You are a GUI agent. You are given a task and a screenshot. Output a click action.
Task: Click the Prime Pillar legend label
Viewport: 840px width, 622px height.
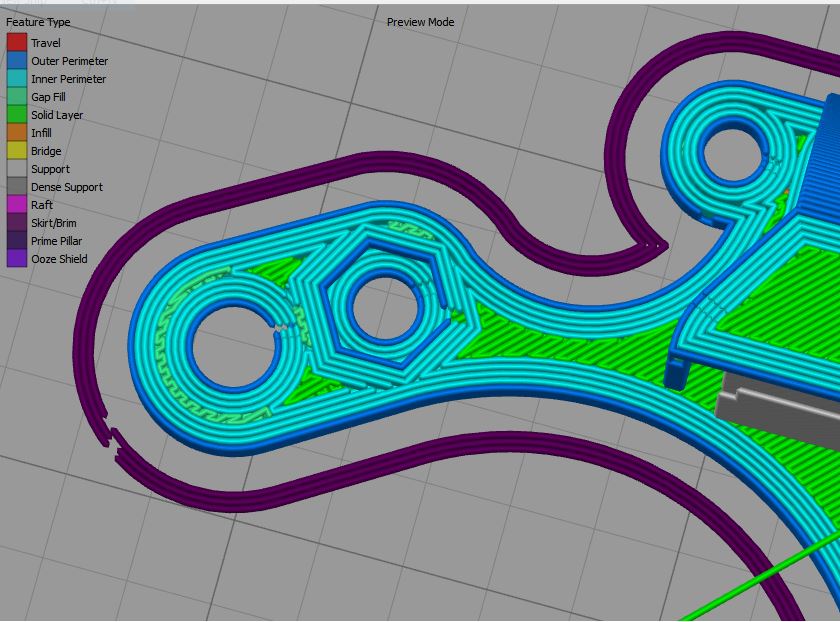(56, 241)
